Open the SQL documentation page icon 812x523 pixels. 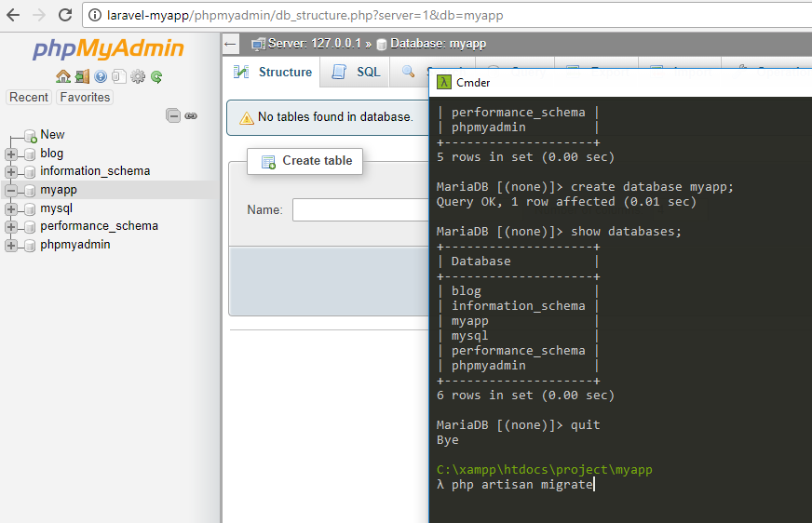click(119, 76)
